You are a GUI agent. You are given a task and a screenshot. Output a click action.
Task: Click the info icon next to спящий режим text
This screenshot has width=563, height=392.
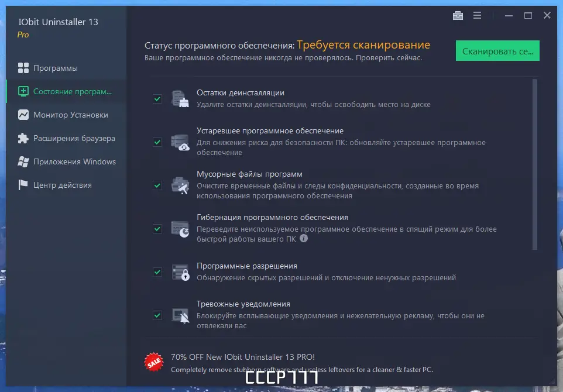(304, 238)
